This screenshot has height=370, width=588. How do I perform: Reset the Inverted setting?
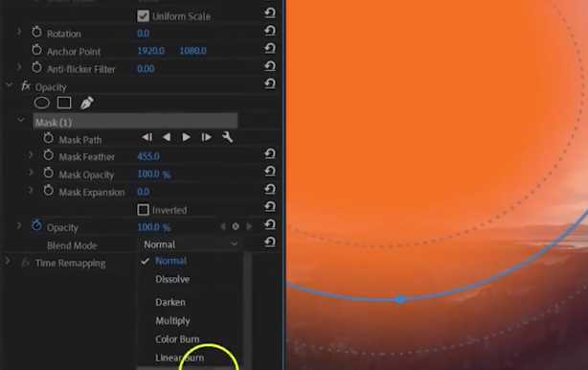tap(270, 207)
